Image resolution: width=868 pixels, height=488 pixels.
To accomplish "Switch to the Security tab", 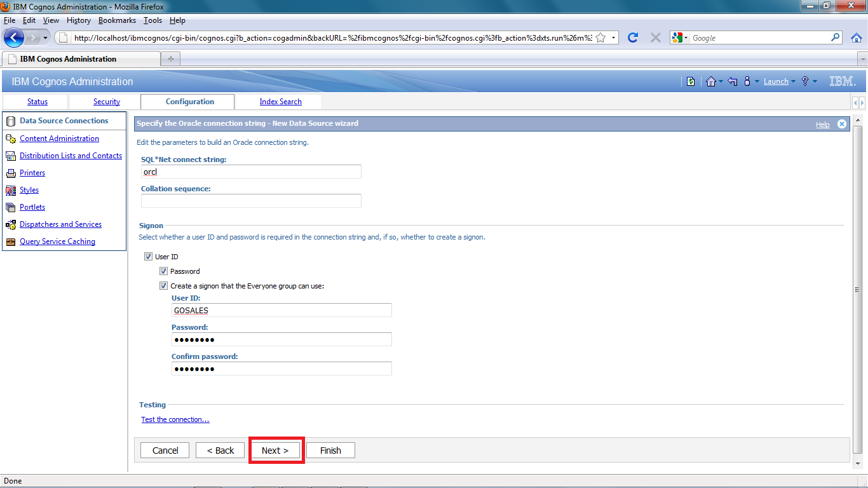I will coord(107,102).
